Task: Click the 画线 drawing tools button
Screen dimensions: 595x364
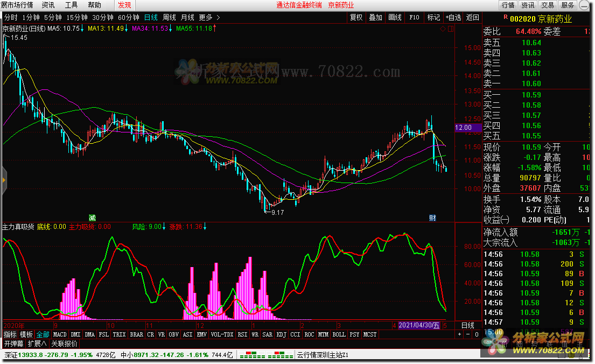Action: pyautogui.click(x=395, y=17)
